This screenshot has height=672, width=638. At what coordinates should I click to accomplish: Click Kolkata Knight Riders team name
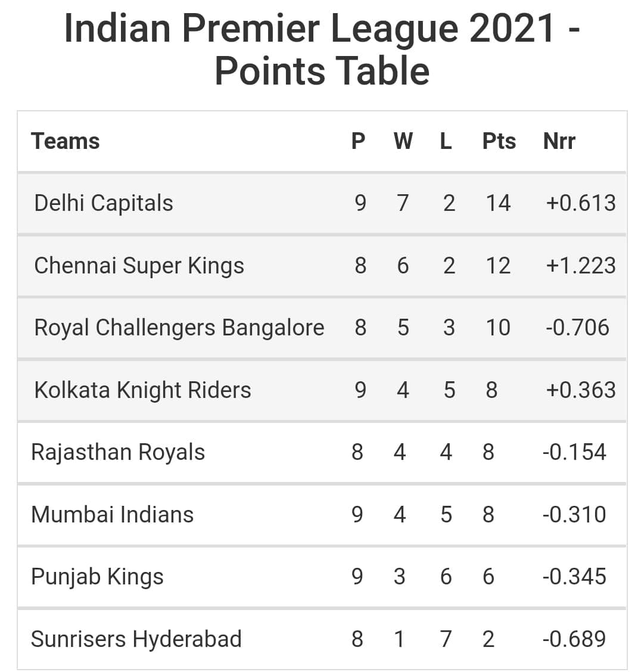click(142, 390)
